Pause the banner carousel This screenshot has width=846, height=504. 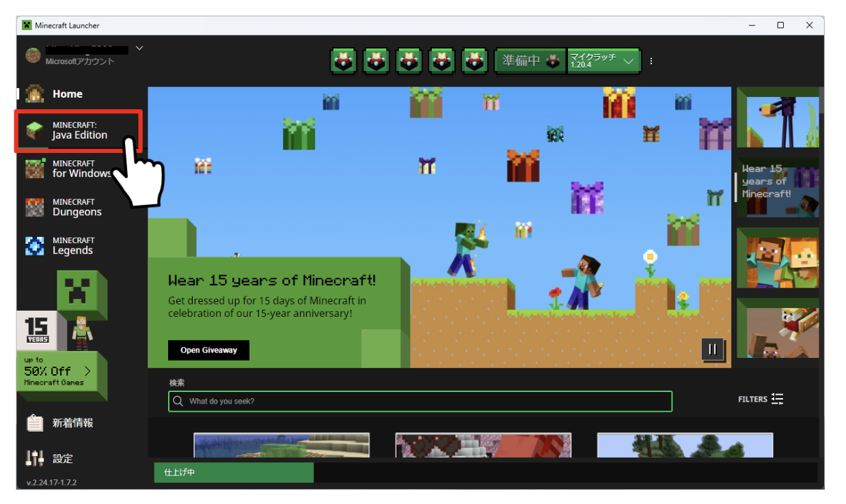coord(712,350)
